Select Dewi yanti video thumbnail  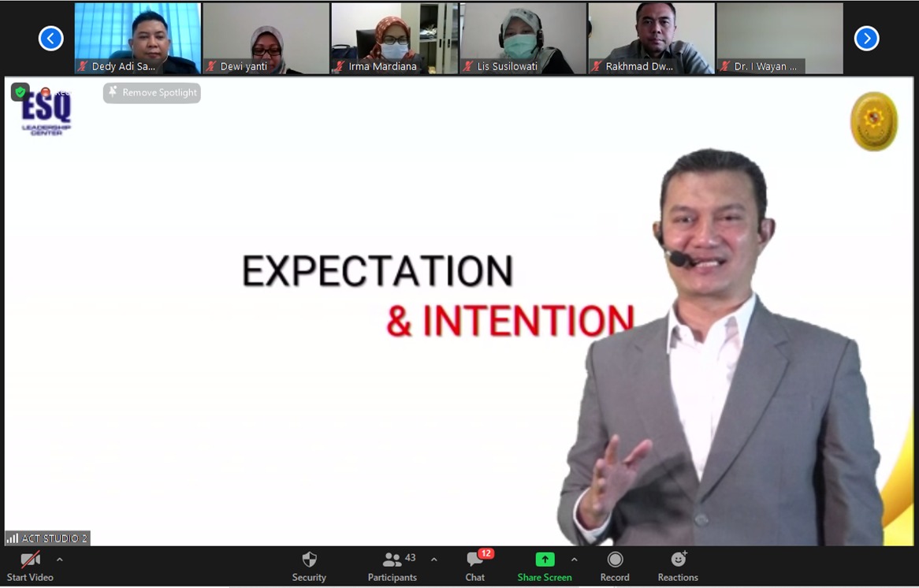click(266, 38)
